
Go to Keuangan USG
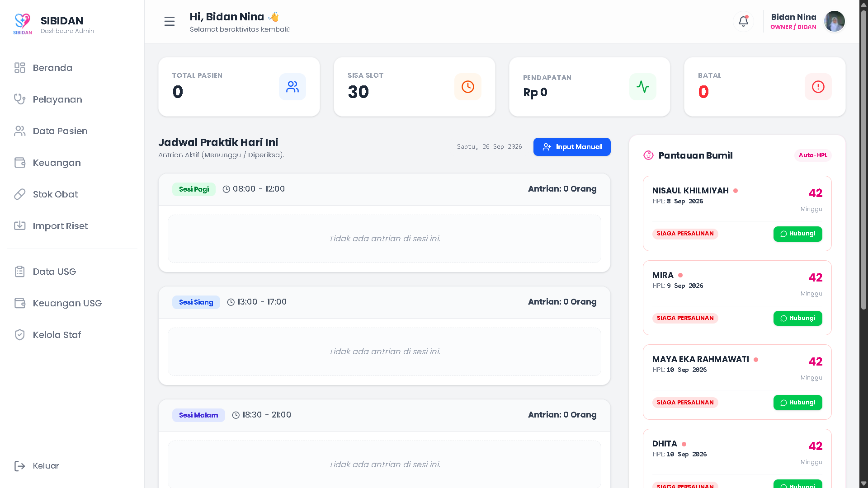tap(72, 303)
